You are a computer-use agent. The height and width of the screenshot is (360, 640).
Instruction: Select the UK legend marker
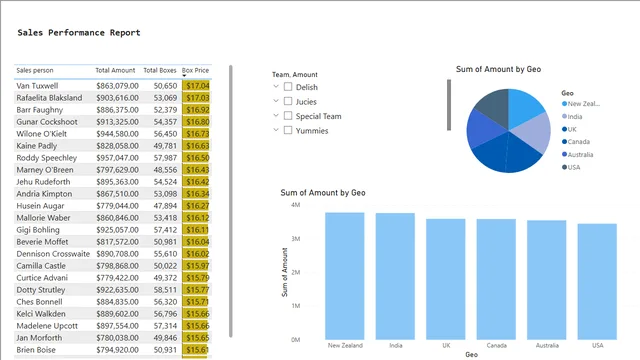[x=564, y=129]
